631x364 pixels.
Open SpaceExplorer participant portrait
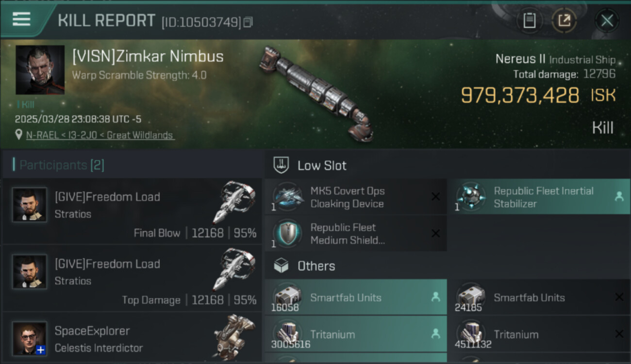(30, 338)
